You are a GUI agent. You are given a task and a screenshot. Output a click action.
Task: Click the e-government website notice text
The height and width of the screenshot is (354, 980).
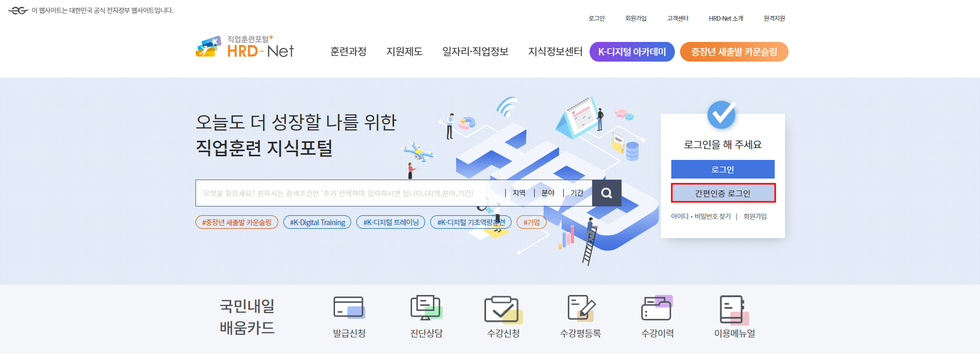click(102, 10)
